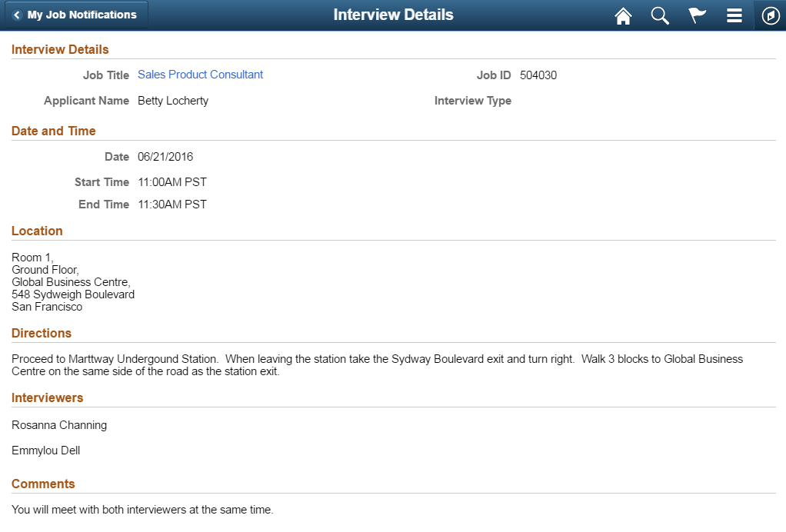
Task: Launch navigation using the compass icon
Action: tap(770, 15)
